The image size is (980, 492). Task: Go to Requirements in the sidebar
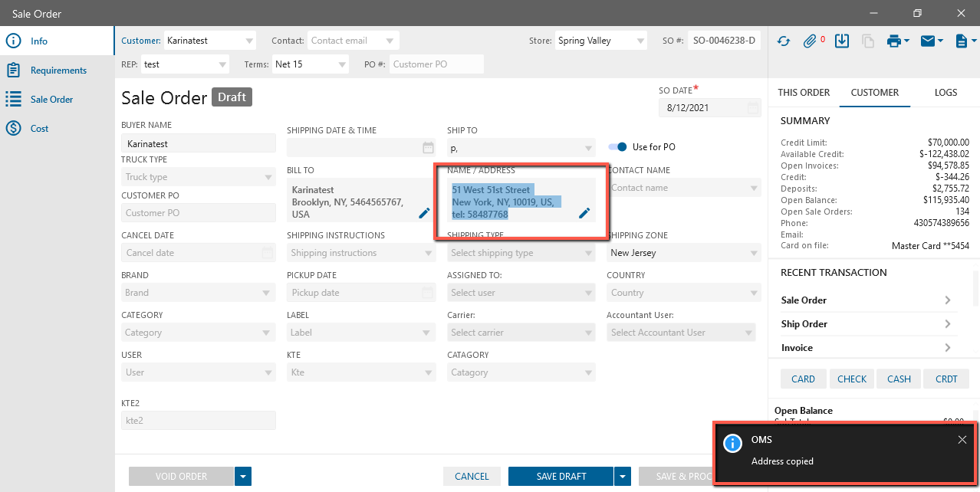(58, 71)
